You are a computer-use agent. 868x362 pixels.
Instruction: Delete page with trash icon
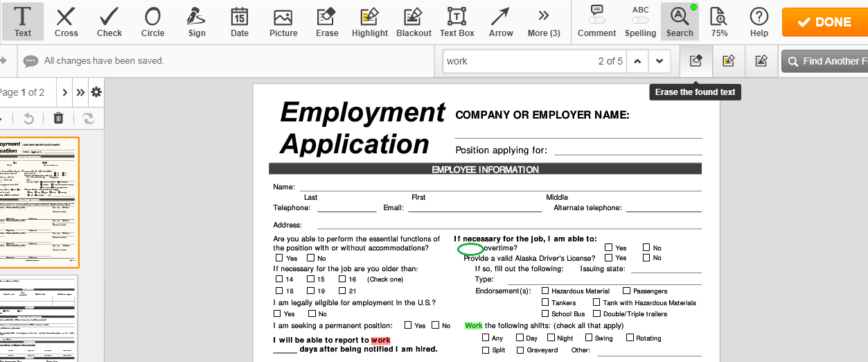point(58,118)
